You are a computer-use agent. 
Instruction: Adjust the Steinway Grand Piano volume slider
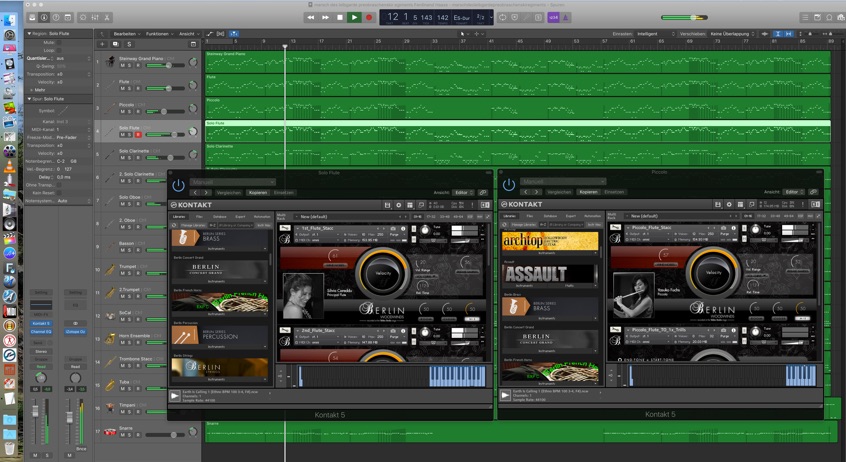(x=165, y=65)
